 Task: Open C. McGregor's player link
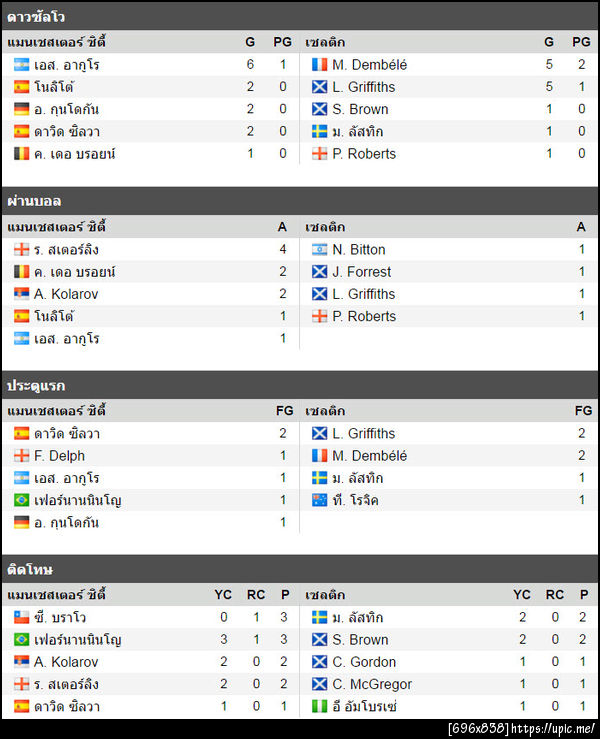(372, 684)
